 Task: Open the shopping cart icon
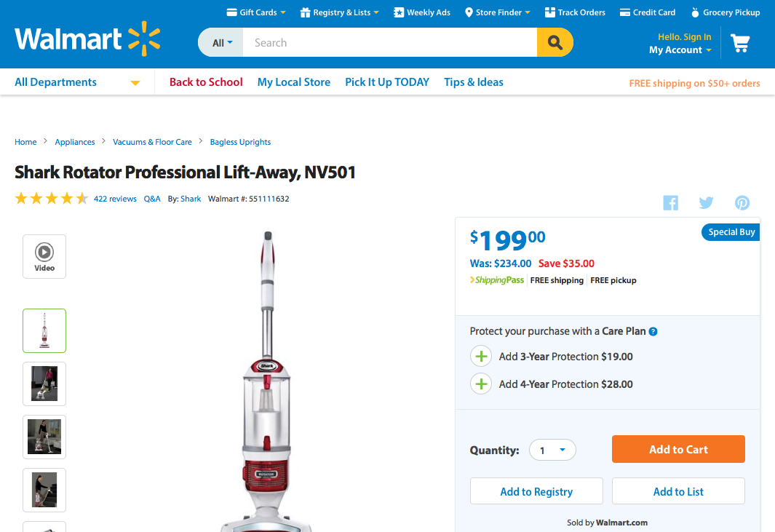740,44
